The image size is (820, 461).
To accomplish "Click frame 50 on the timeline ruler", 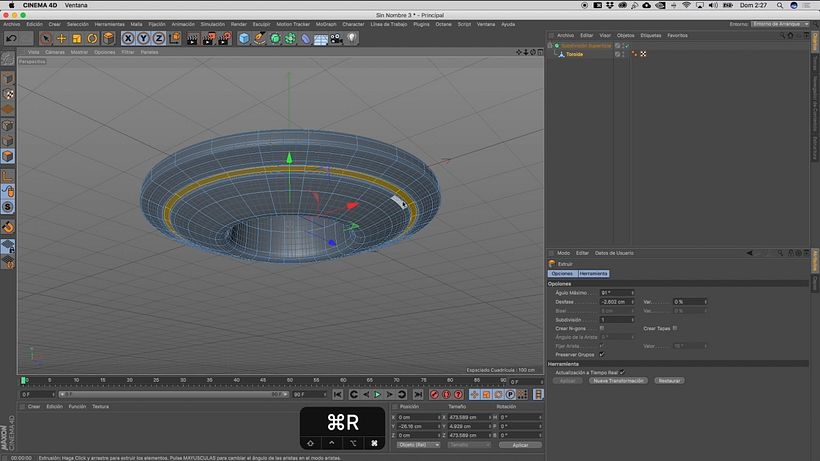I will point(290,381).
